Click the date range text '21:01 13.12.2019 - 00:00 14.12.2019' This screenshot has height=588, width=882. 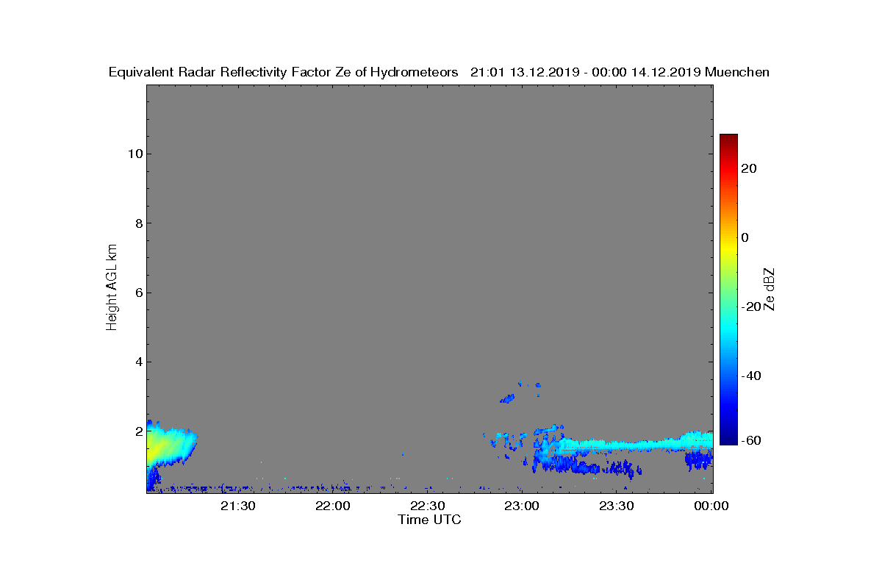click(585, 72)
